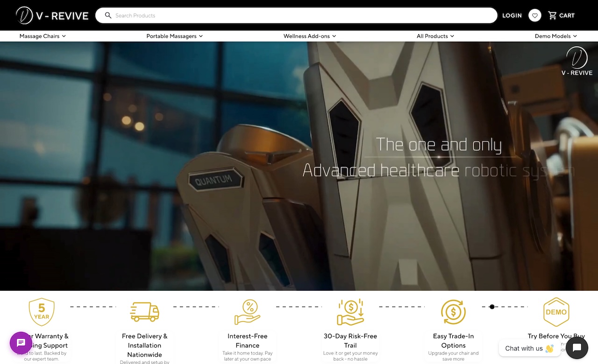The image size is (598, 364).
Task: Click the hero video banner
Action: (x=299, y=166)
